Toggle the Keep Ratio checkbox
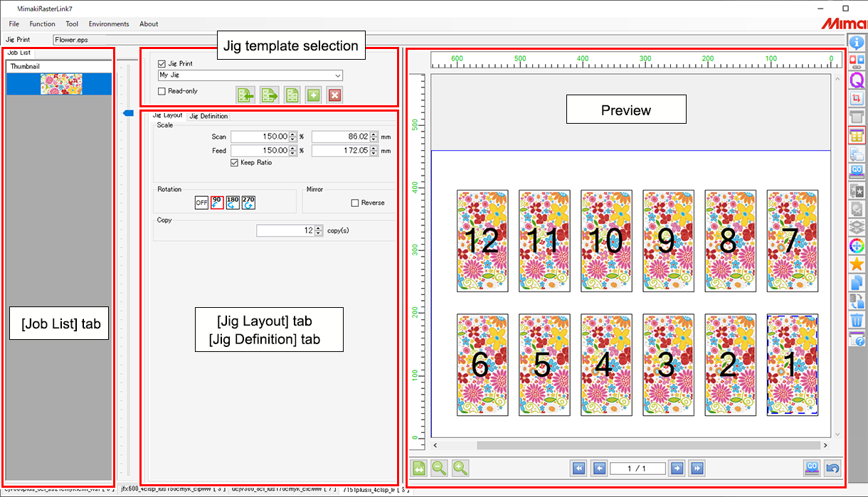The image size is (868, 497). coord(235,163)
